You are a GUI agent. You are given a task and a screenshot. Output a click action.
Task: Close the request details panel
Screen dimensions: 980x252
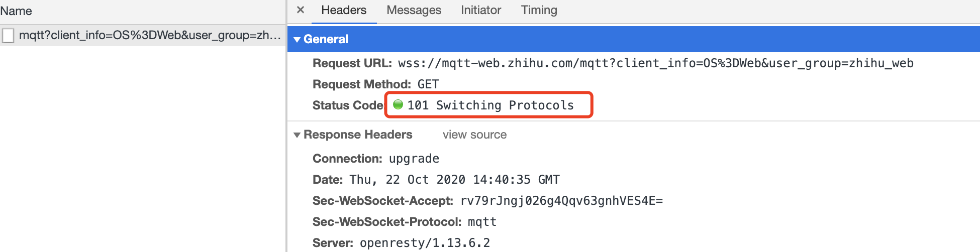click(301, 10)
